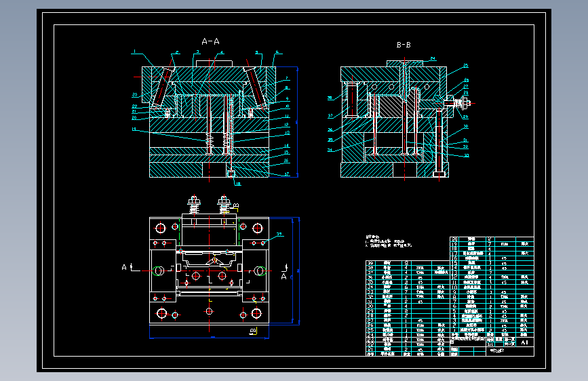Click the technical requirements note text
The image size is (588, 381).
(389, 241)
